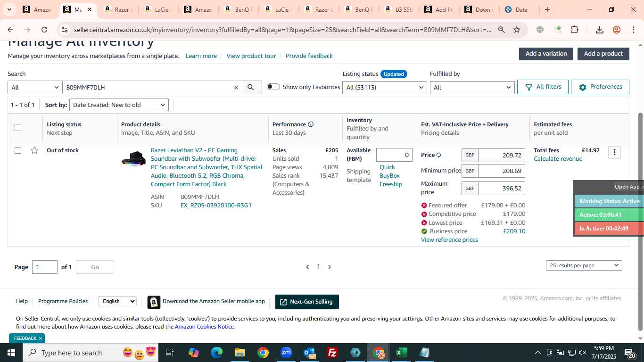The width and height of the screenshot is (644, 362).
Task: Open the All filters button
Action: point(543,87)
